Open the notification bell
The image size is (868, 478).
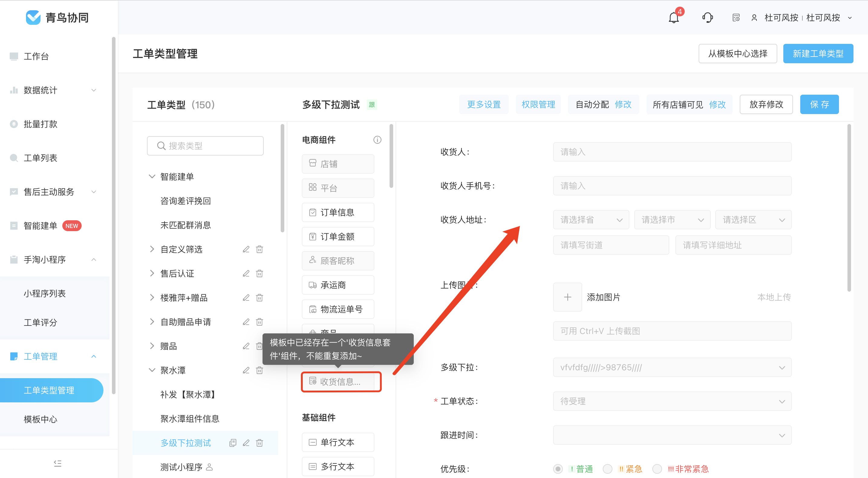674,18
